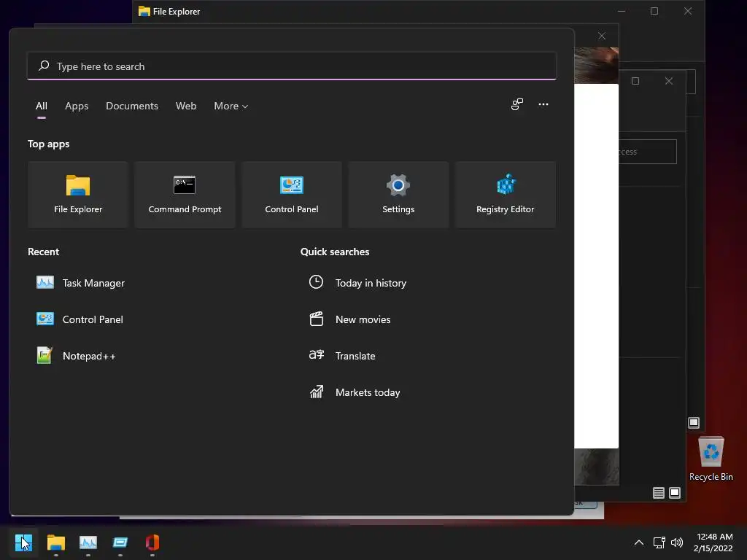Screen dimensions: 747x560
Task: Select New movies quick search
Action: [349, 319]
